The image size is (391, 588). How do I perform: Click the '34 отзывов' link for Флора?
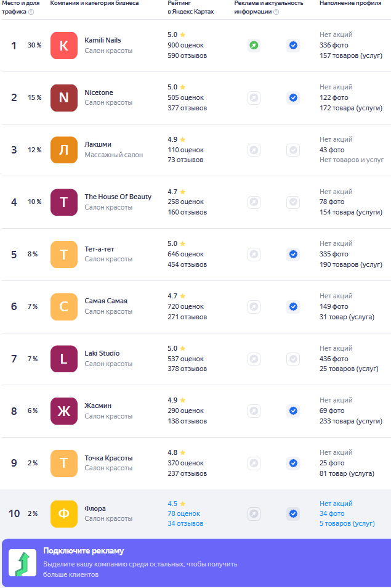pyautogui.click(x=185, y=524)
